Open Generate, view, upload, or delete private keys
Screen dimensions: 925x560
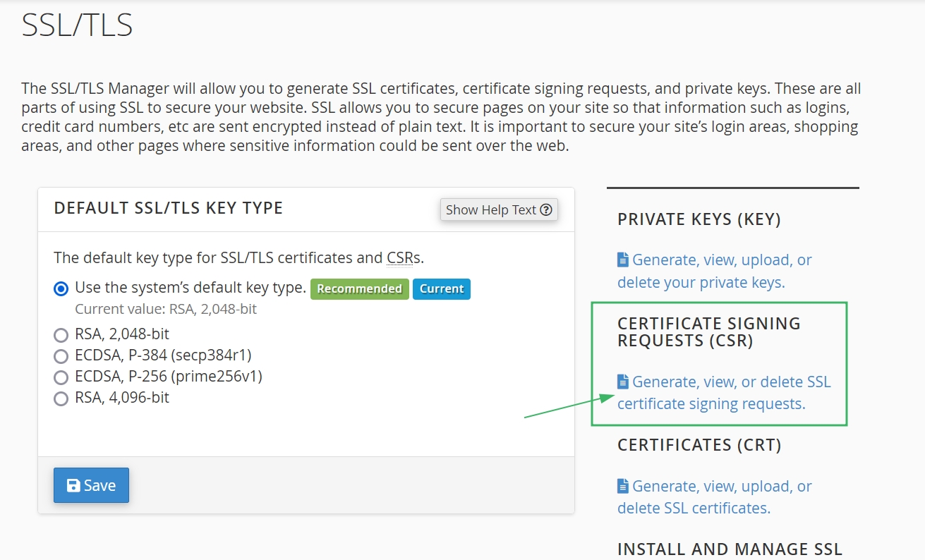point(714,271)
